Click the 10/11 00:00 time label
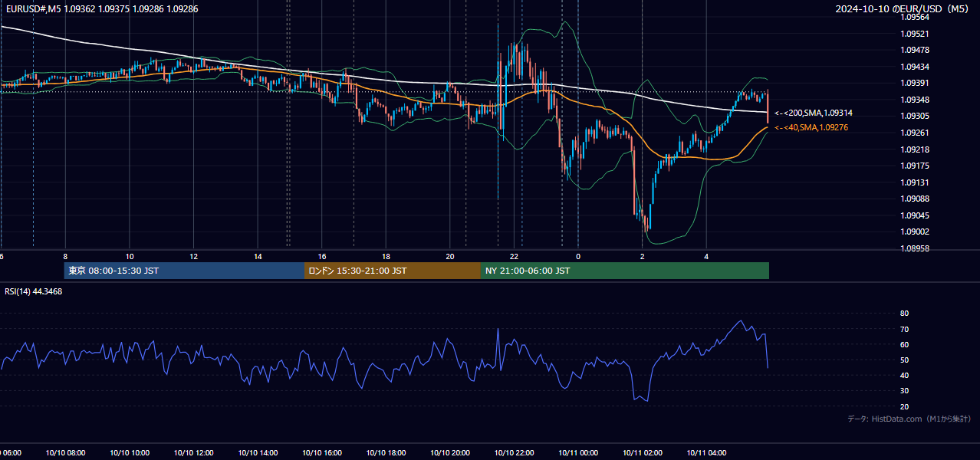 [x=578, y=453]
